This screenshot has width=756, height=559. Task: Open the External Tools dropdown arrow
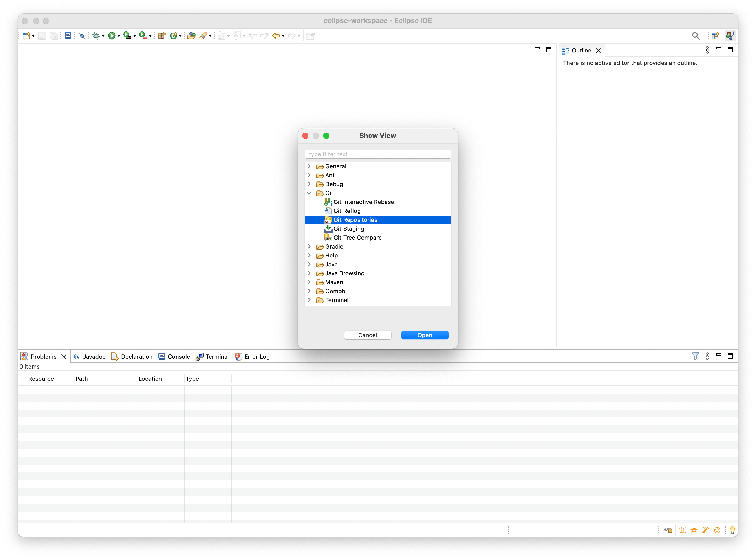[150, 36]
